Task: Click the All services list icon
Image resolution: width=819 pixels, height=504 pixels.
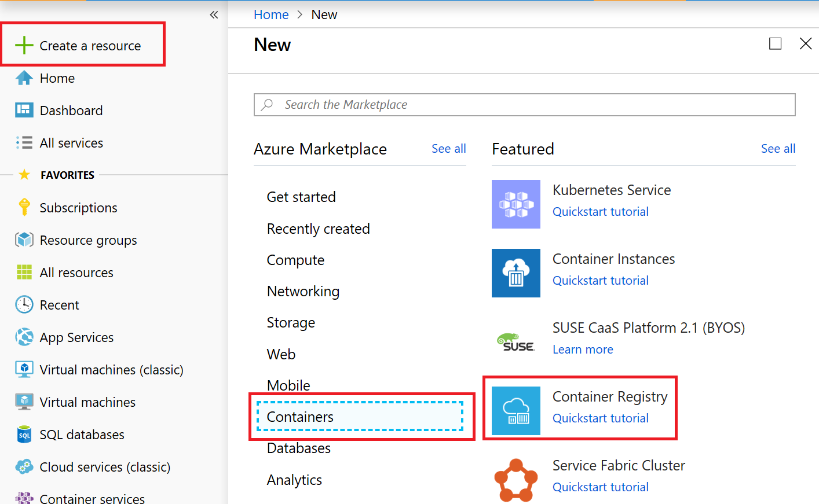Action: [x=24, y=142]
